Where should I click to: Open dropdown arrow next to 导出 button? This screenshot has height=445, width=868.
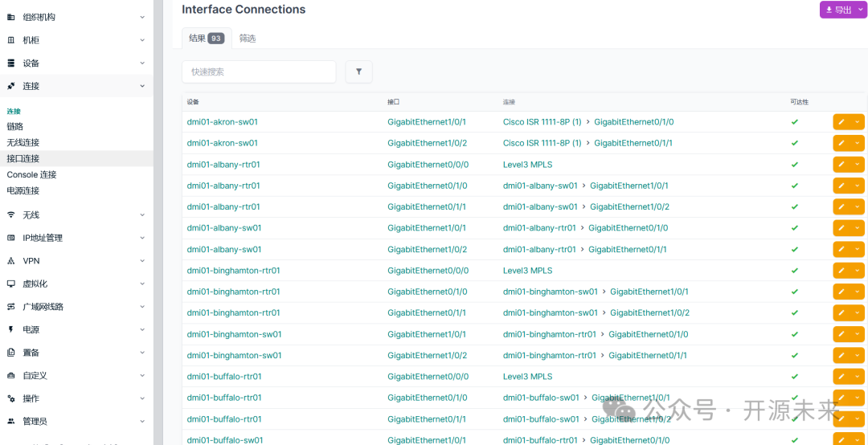(860, 10)
